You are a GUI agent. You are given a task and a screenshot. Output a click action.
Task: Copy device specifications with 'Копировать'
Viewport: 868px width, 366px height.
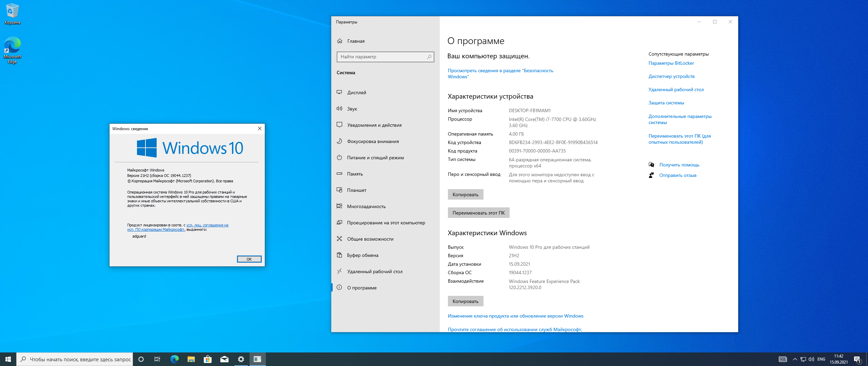click(465, 195)
